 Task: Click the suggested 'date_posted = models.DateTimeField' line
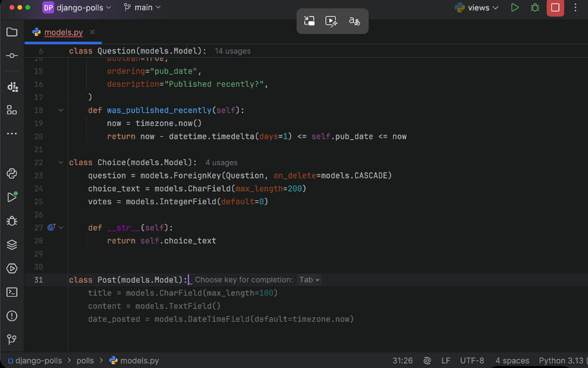tap(221, 319)
